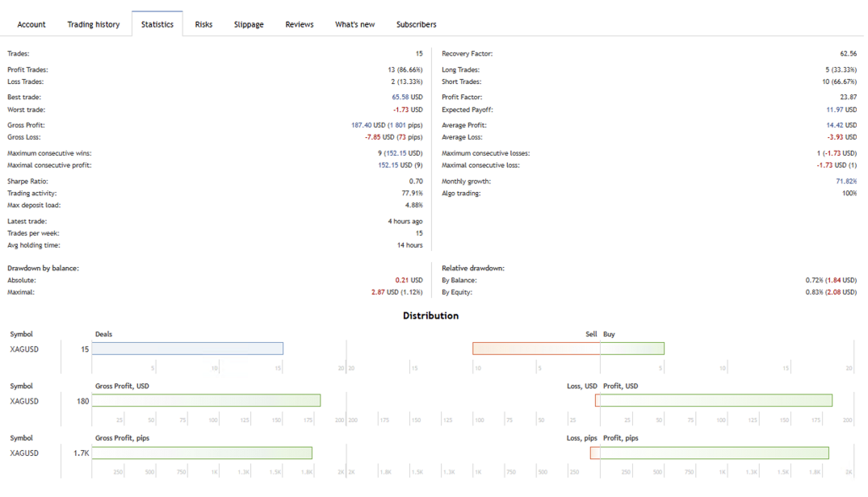Click the blue Deals bar for XAGUSD

coord(187,349)
